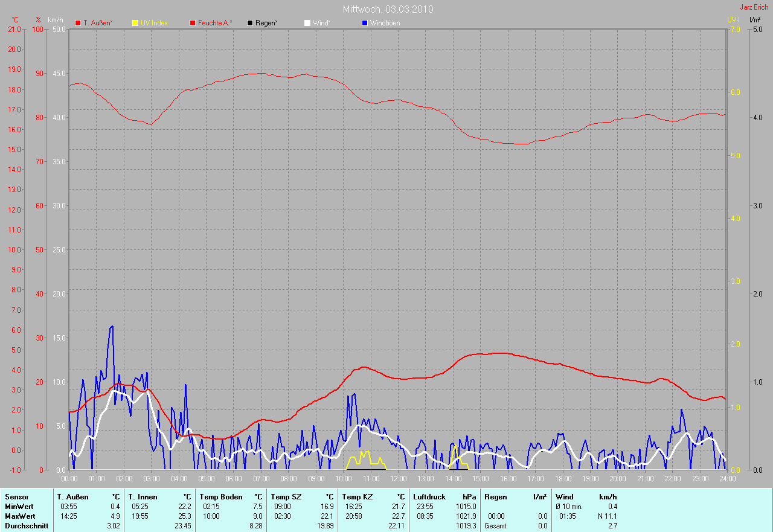Click the black Regen legend swatch

(x=250, y=23)
